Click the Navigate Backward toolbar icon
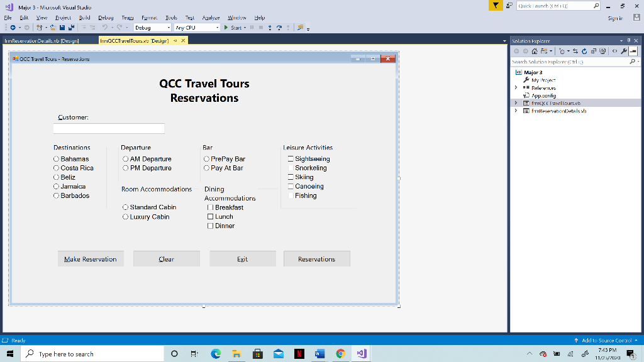This screenshot has width=644, height=362. (13, 28)
